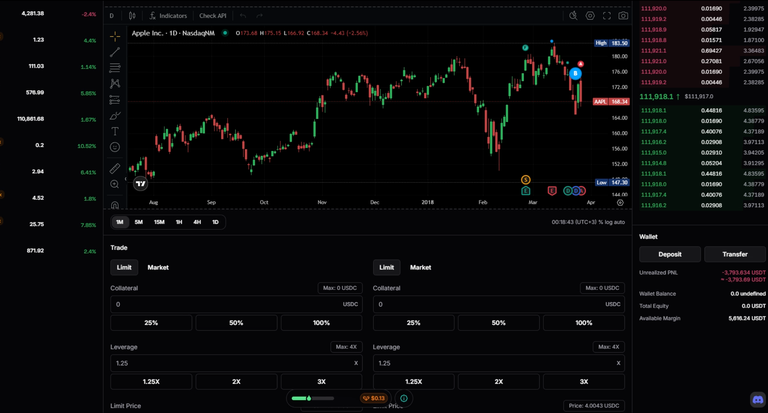Image resolution: width=768 pixels, height=413 pixels.
Task: Open the emoji icons tool
Action: 115,147
